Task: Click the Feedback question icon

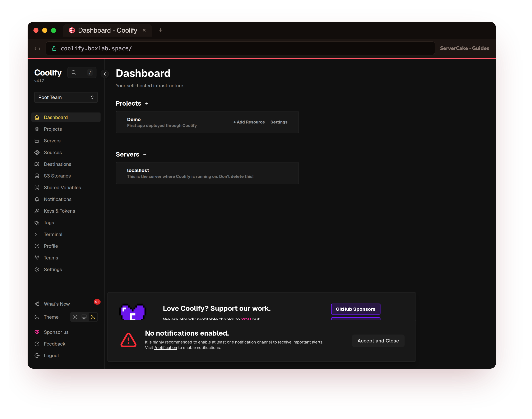Action: [37, 344]
